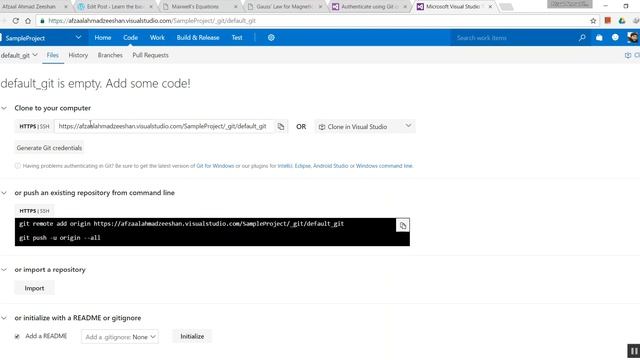Open the user profile avatar
The width and height of the screenshot is (640, 360).
click(633, 38)
